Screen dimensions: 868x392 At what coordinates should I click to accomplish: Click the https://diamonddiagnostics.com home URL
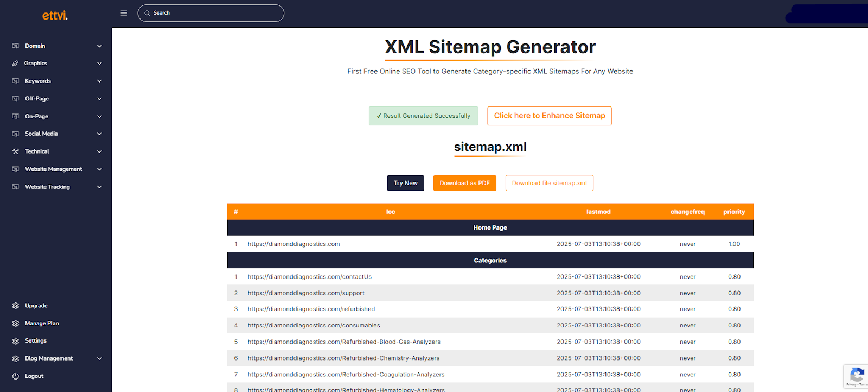[x=294, y=244]
